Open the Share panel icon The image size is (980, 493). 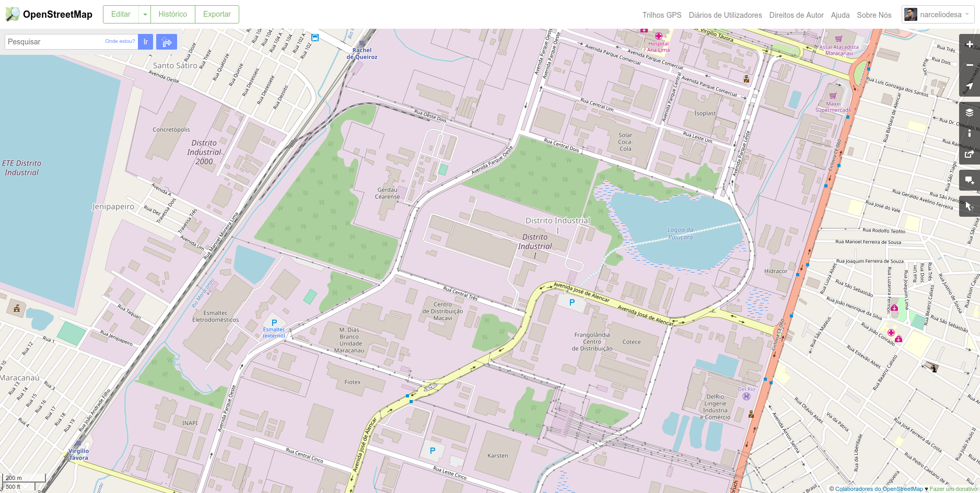click(x=970, y=154)
